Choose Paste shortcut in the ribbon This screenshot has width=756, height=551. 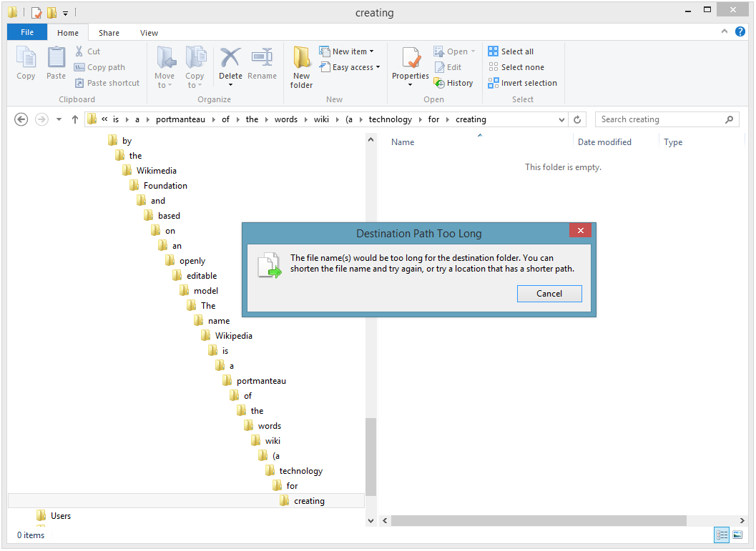click(x=107, y=83)
